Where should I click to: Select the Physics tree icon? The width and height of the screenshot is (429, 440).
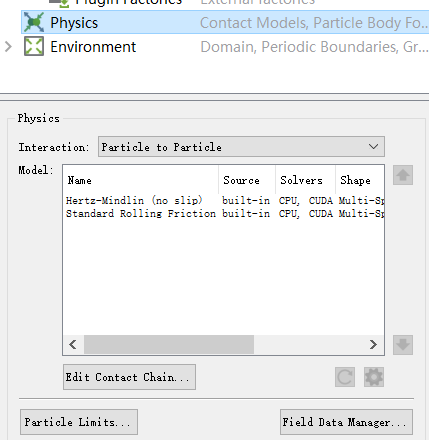point(34,22)
